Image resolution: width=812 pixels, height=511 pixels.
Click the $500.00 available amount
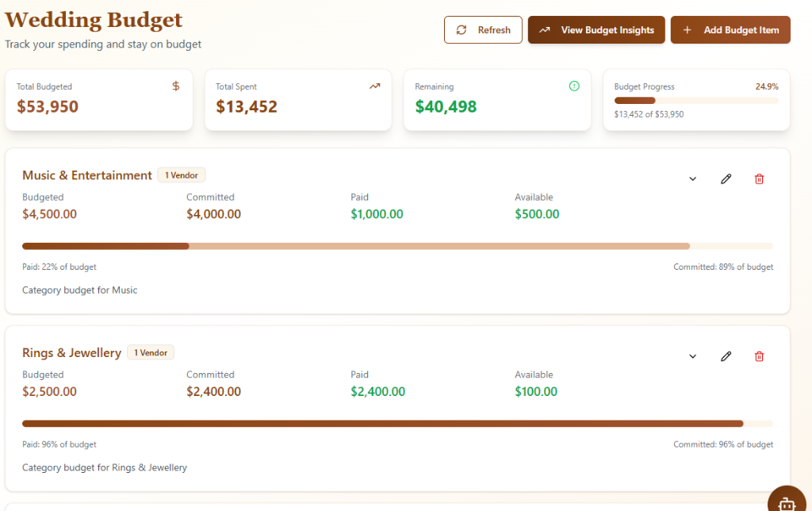click(x=537, y=214)
